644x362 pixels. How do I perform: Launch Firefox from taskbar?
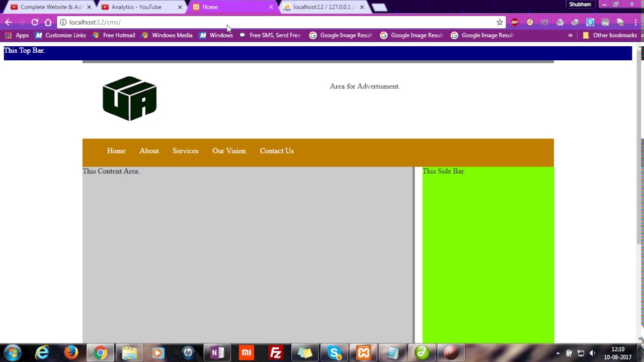click(x=71, y=353)
